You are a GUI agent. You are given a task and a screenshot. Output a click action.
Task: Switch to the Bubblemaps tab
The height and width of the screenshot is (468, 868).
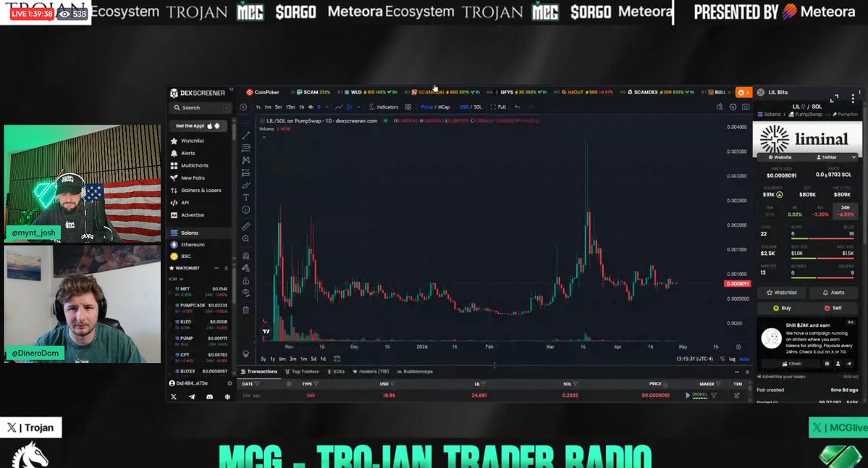tap(415, 372)
